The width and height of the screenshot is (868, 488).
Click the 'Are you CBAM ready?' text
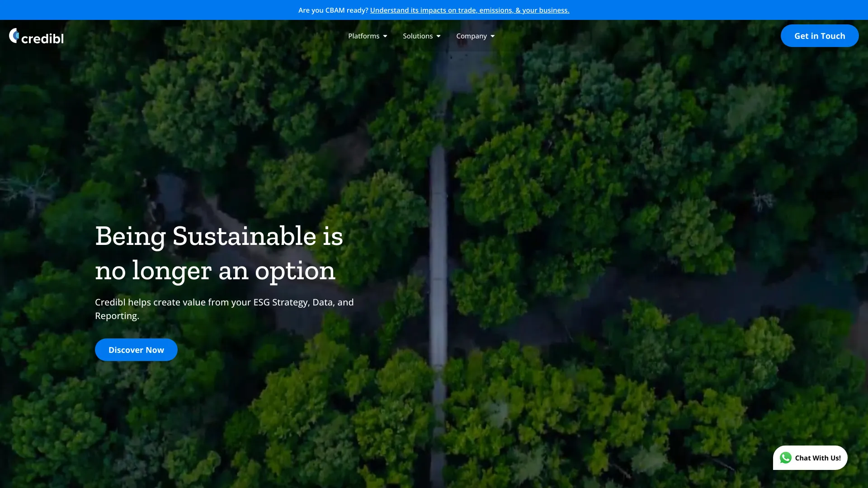click(x=333, y=10)
